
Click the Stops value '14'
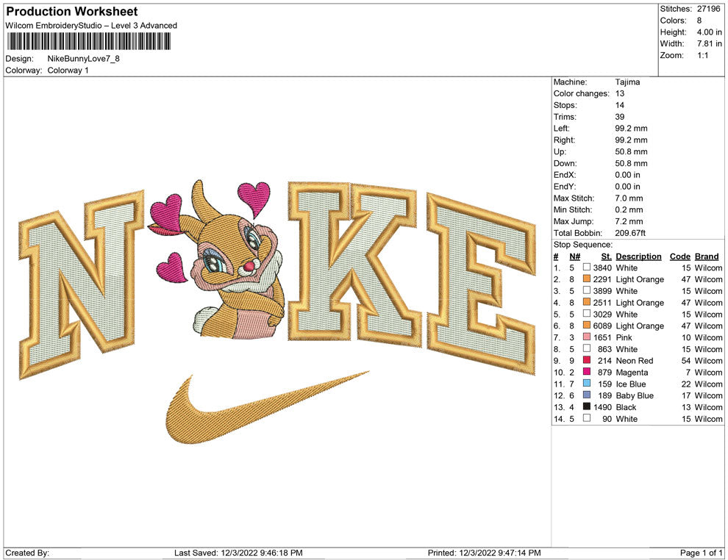point(620,105)
